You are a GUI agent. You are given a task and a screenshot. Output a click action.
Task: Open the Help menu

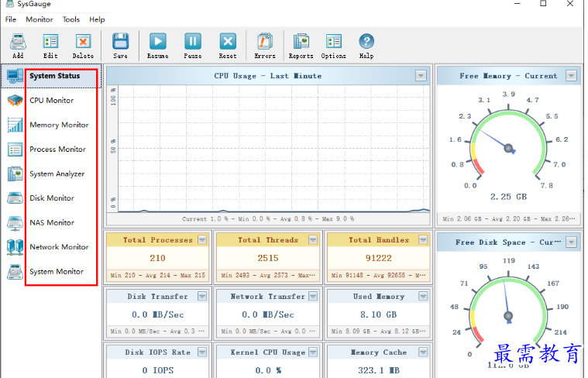97,19
